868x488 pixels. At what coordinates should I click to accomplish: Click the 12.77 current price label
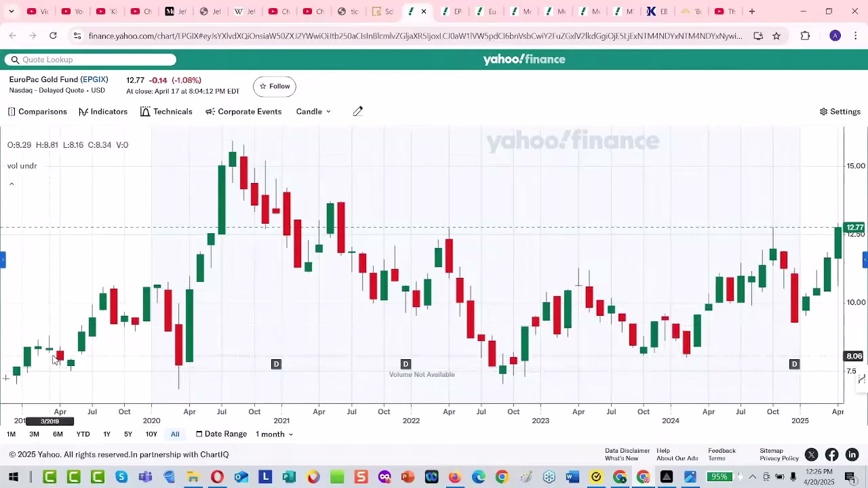tap(855, 228)
